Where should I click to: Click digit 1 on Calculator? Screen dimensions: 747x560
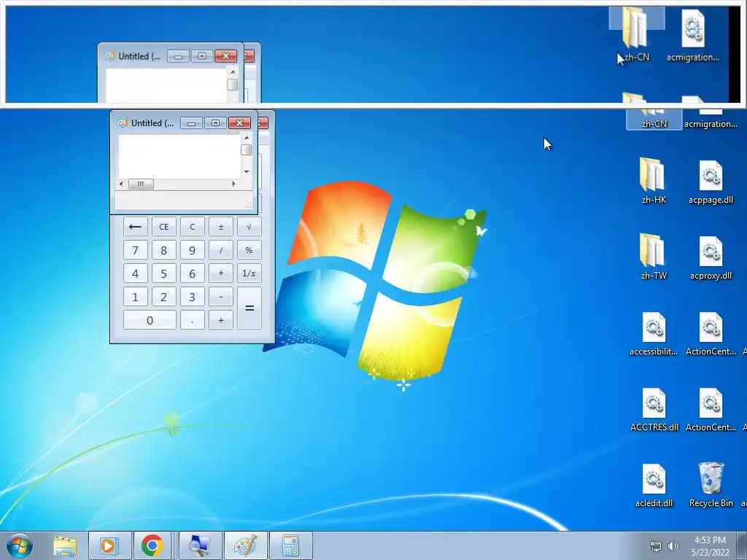click(135, 297)
